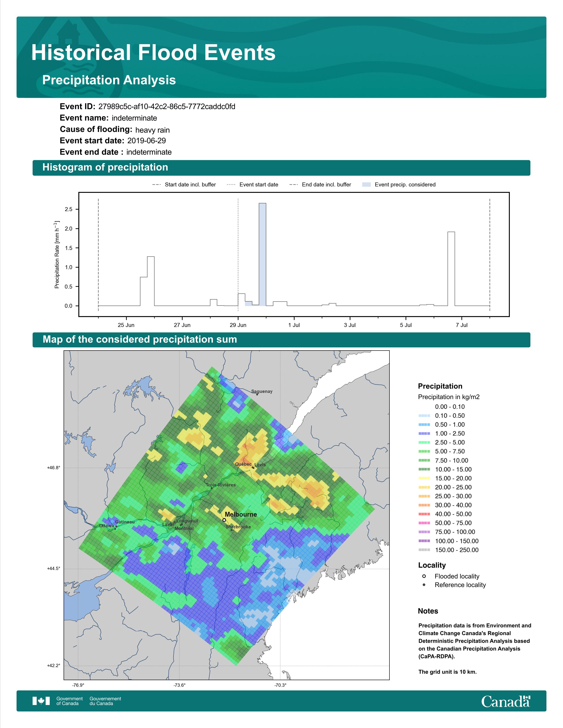This screenshot has height=728, width=563.
Task: Select the 15.00 - 20.00 legend swatch
Action: 424,478
